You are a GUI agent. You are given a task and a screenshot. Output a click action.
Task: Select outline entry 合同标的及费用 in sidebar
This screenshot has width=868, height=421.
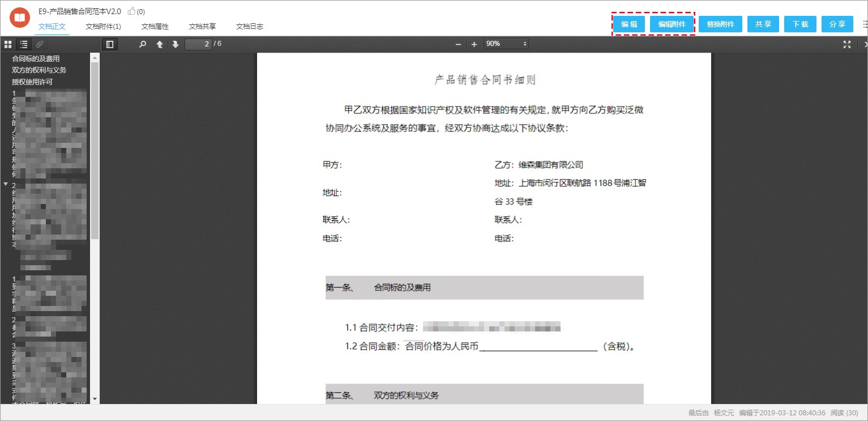click(x=36, y=58)
